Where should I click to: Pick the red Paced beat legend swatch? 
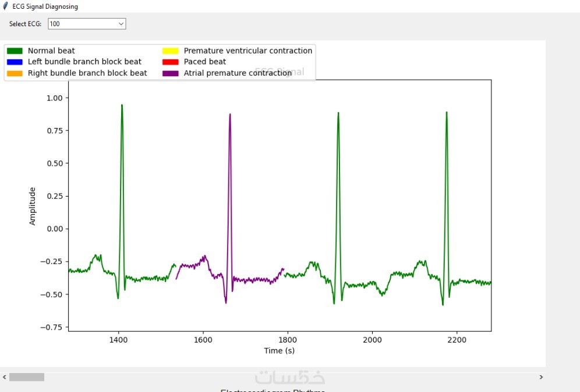click(x=170, y=62)
